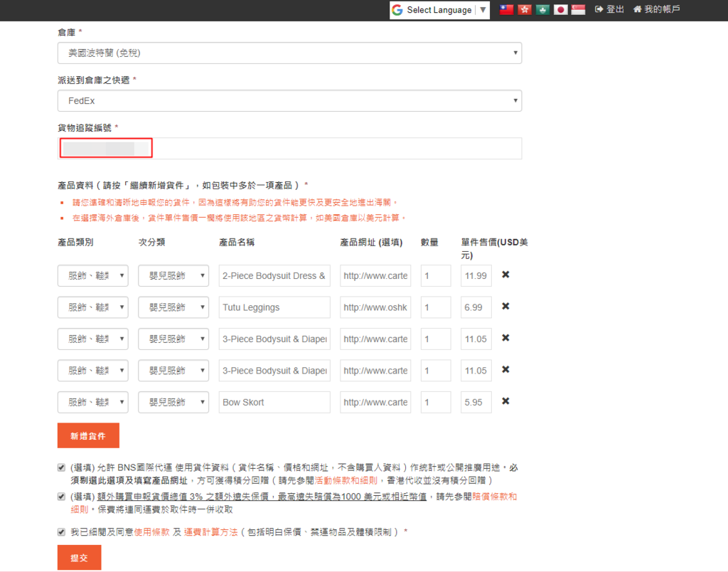728x572 pixels.
Task: Toggle the BNS data usage permission checkbox
Action: [x=61, y=467]
